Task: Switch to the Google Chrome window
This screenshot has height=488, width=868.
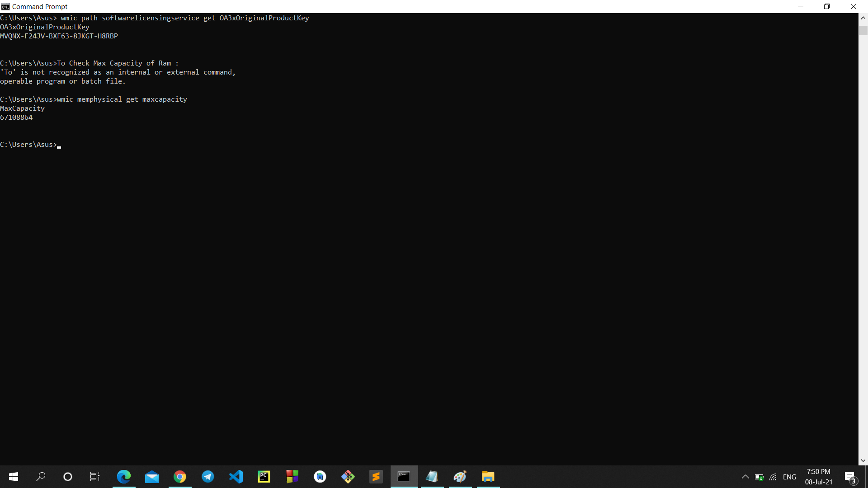Action: [x=180, y=477]
